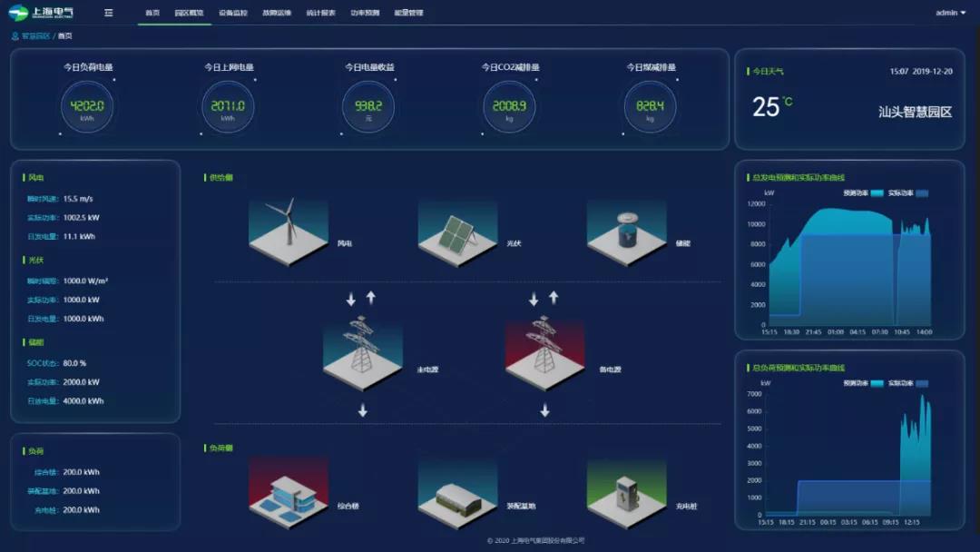Click the solar daily energy 1000.0 kWh

pos(83,318)
